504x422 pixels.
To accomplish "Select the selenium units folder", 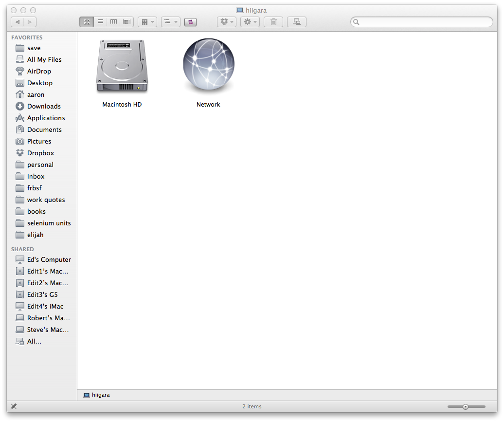I will (x=42, y=223).
